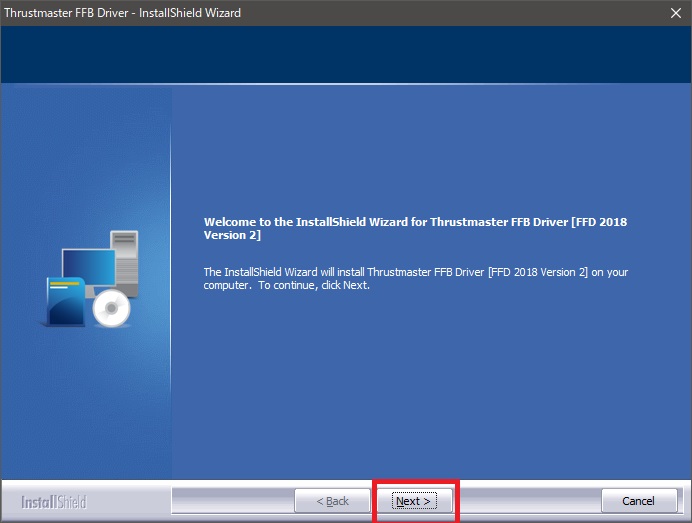Cancel the Thrustmaster driver installation
The width and height of the screenshot is (692, 523).
639,501
